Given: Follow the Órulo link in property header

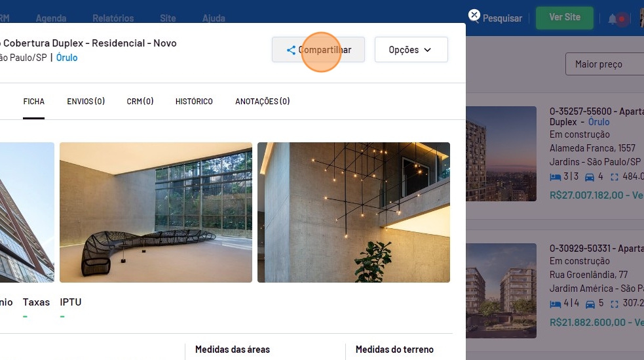Looking at the screenshot, I should tap(67, 58).
